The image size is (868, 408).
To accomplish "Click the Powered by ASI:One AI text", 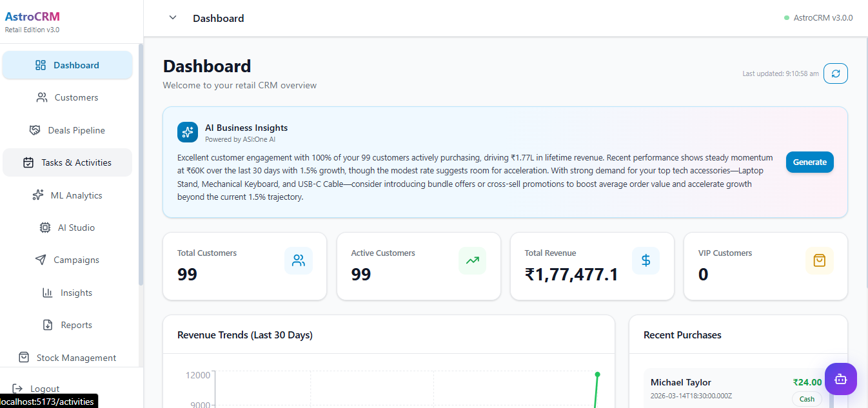I will click(240, 139).
